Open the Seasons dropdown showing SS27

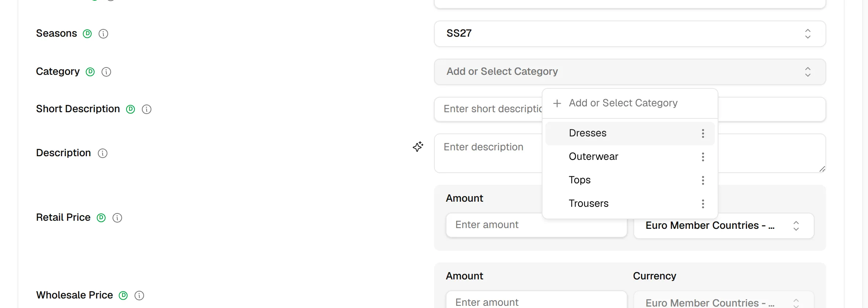[x=630, y=34]
